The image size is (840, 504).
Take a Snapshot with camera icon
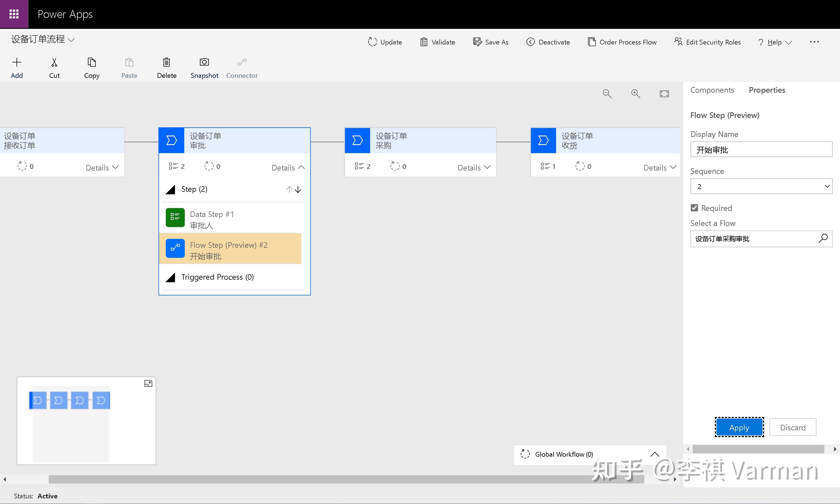tap(204, 62)
